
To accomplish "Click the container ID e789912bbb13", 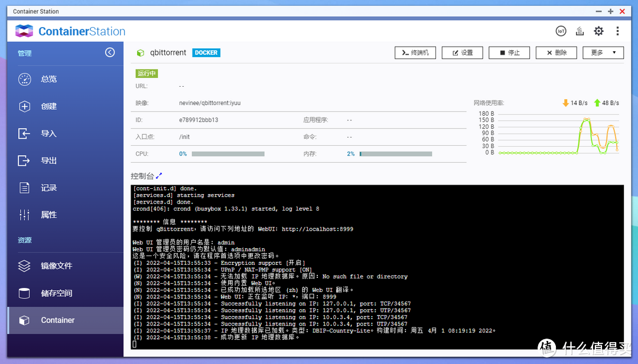I will click(x=198, y=120).
